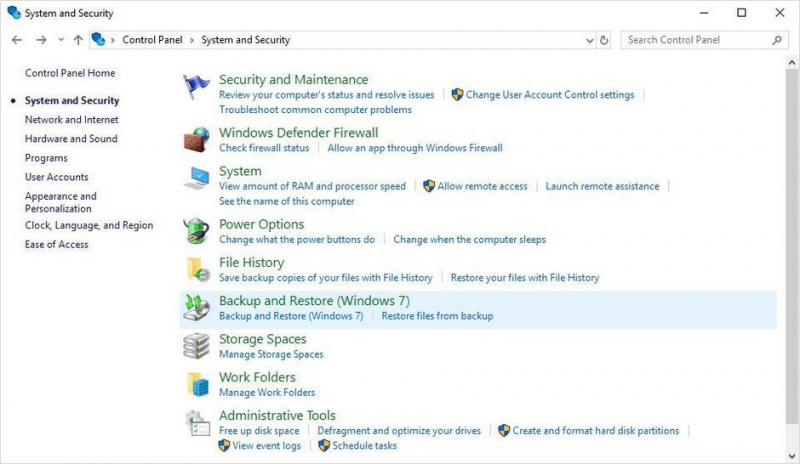Click the System and Security title bar icon
Image resolution: width=800 pixels, height=464 pixels.
point(13,12)
